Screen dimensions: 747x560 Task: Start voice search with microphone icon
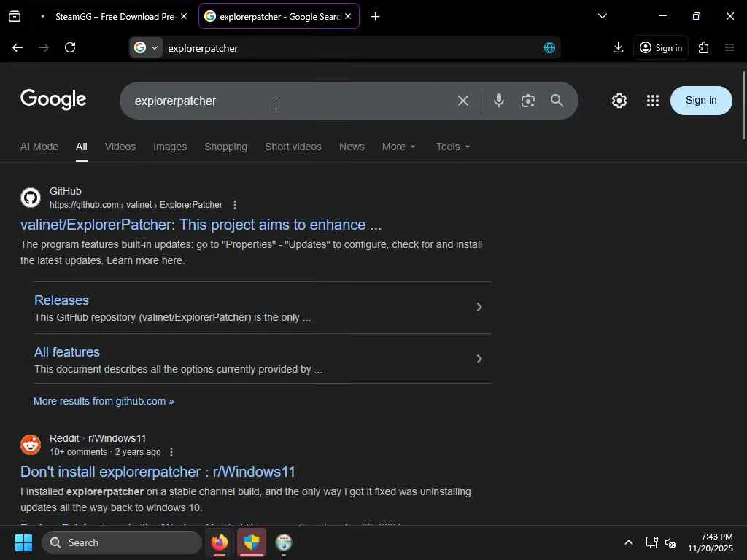(x=499, y=101)
